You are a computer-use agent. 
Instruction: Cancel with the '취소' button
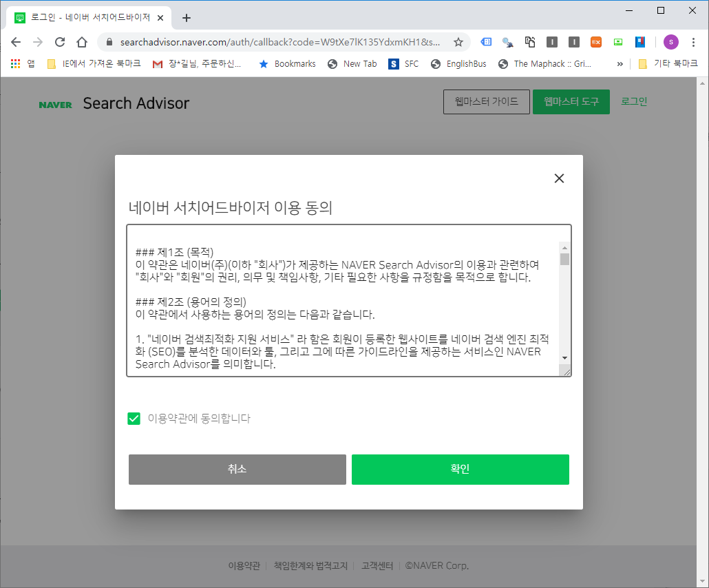(x=237, y=470)
